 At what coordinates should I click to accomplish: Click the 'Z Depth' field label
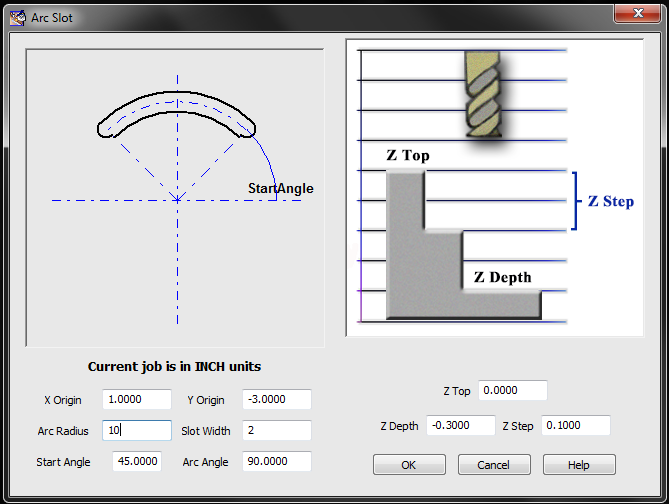(x=399, y=426)
